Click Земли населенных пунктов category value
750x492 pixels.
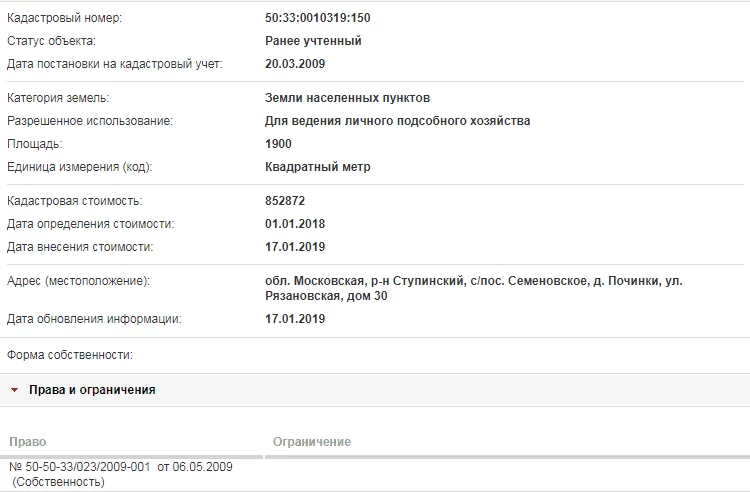[347, 98]
